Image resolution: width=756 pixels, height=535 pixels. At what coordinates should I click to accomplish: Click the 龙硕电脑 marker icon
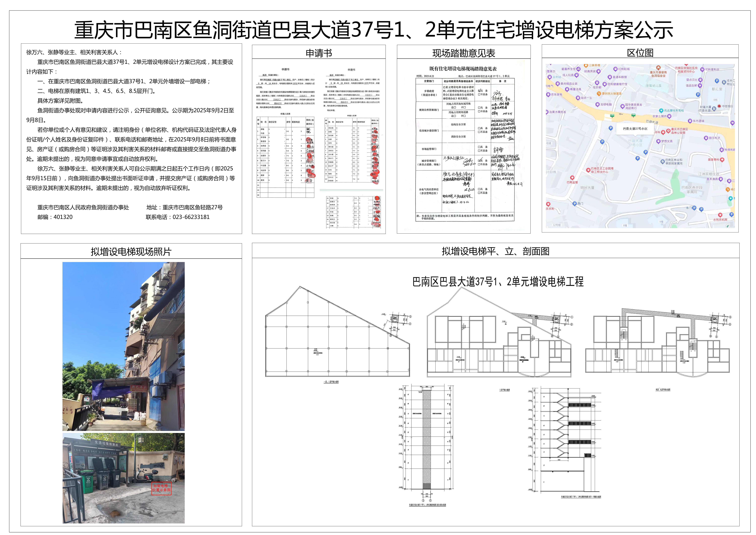598,104
